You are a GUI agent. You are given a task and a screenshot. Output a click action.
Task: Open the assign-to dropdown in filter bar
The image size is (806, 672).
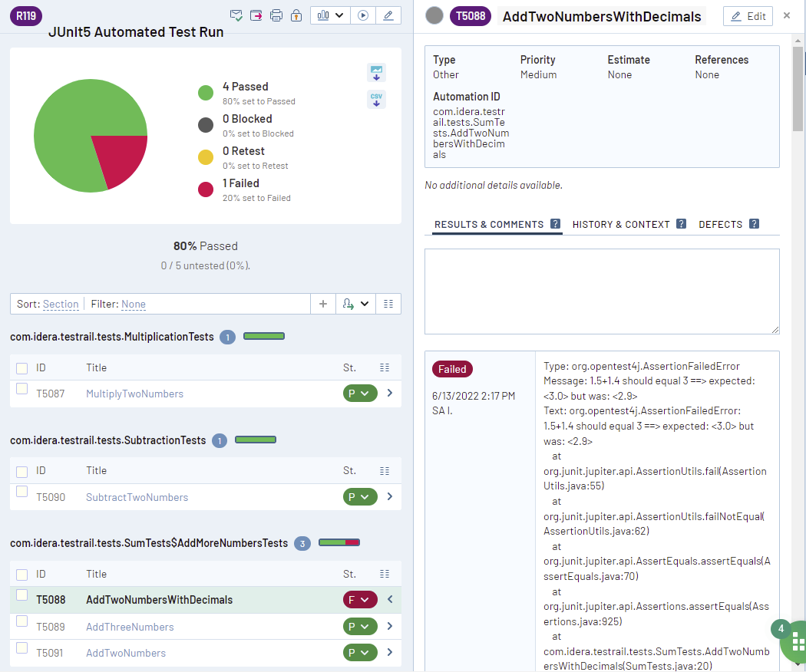(355, 304)
